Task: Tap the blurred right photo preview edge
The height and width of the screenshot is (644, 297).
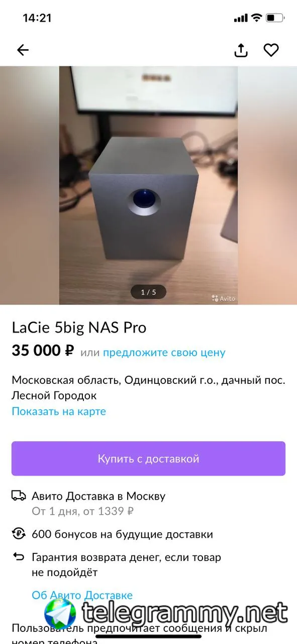Action: point(267,185)
